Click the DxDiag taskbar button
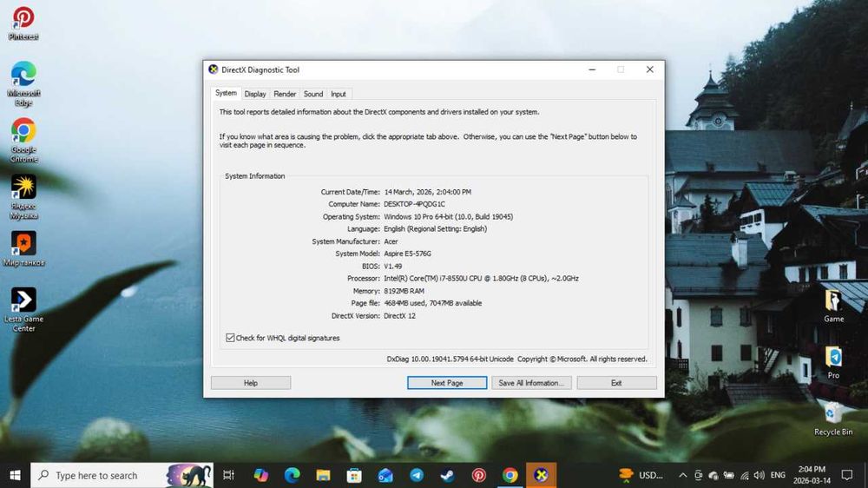The height and width of the screenshot is (488, 868). pyautogui.click(x=541, y=475)
